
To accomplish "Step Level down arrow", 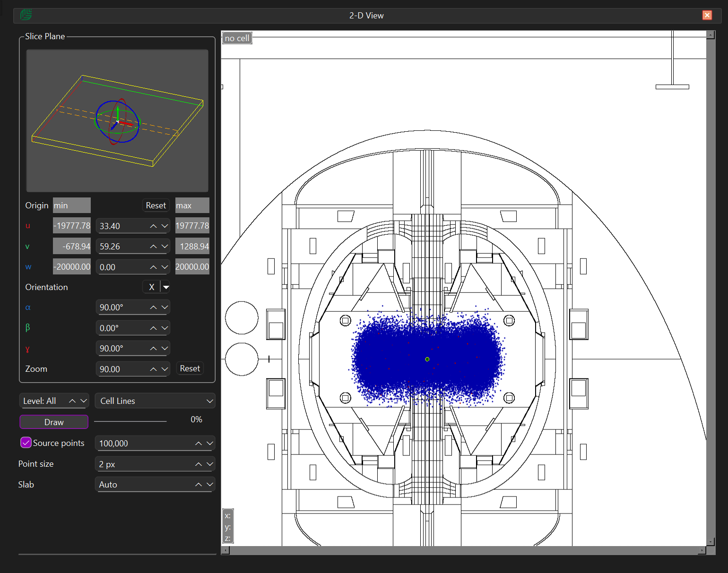I will [84, 401].
